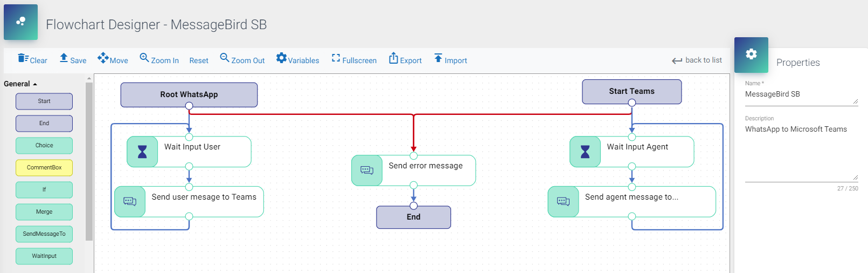The width and height of the screenshot is (868, 273).
Task: Go back to list
Action: [697, 60]
